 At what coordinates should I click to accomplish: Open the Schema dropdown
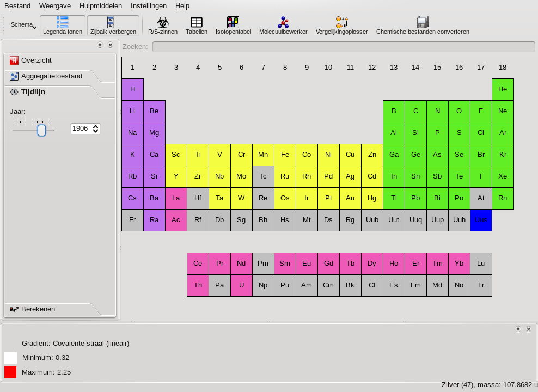point(23,24)
